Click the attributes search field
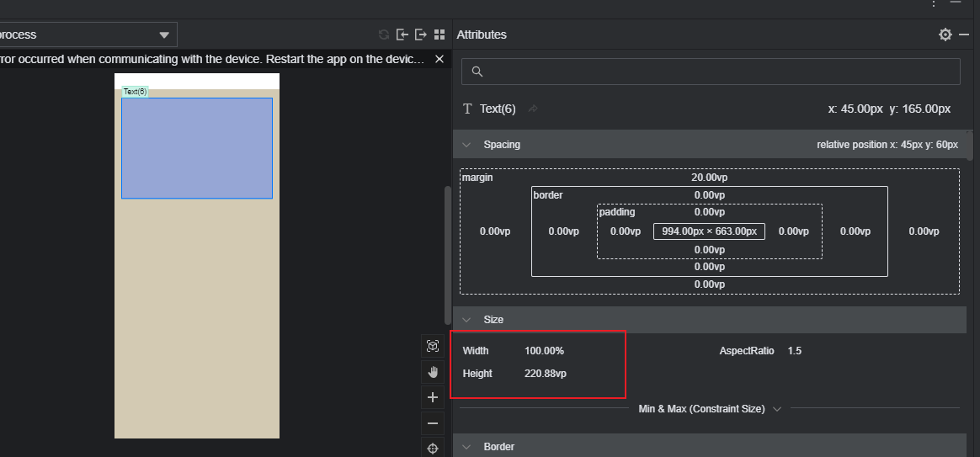 click(x=711, y=72)
